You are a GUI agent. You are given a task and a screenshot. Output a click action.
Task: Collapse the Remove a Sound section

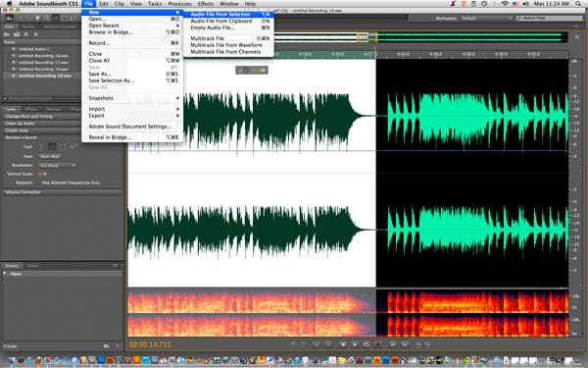(41, 137)
